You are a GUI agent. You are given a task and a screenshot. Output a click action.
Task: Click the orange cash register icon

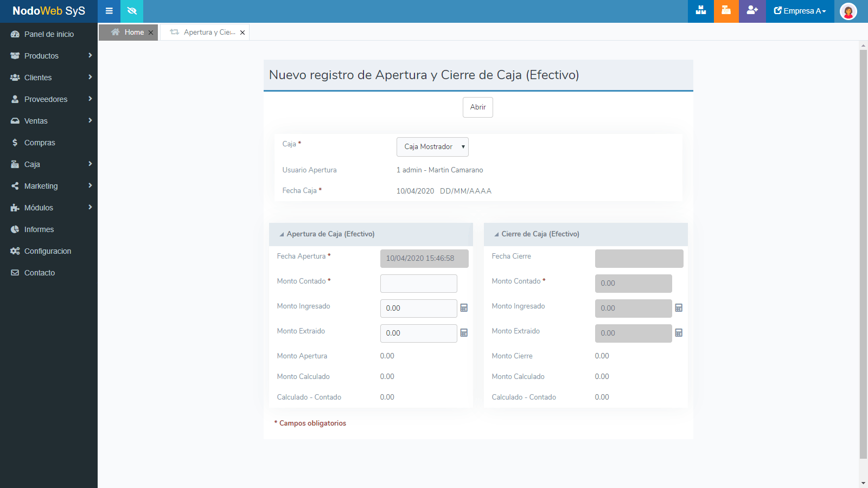pyautogui.click(x=726, y=11)
